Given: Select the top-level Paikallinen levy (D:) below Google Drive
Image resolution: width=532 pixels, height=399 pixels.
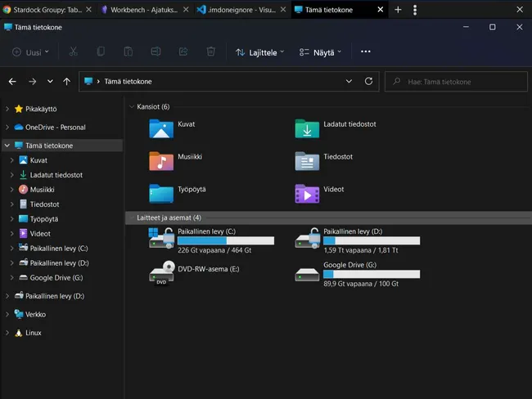Looking at the screenshot, I should point(55,296).
